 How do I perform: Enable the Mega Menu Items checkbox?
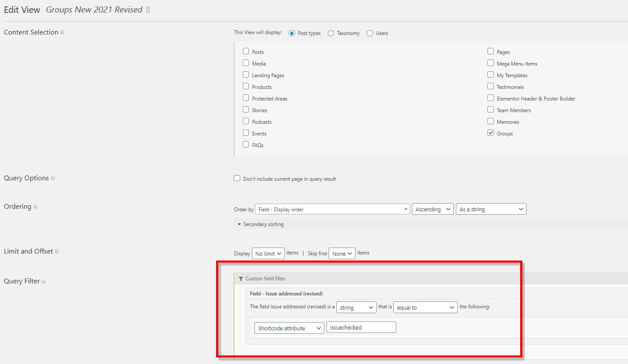(x=490, y=63)
